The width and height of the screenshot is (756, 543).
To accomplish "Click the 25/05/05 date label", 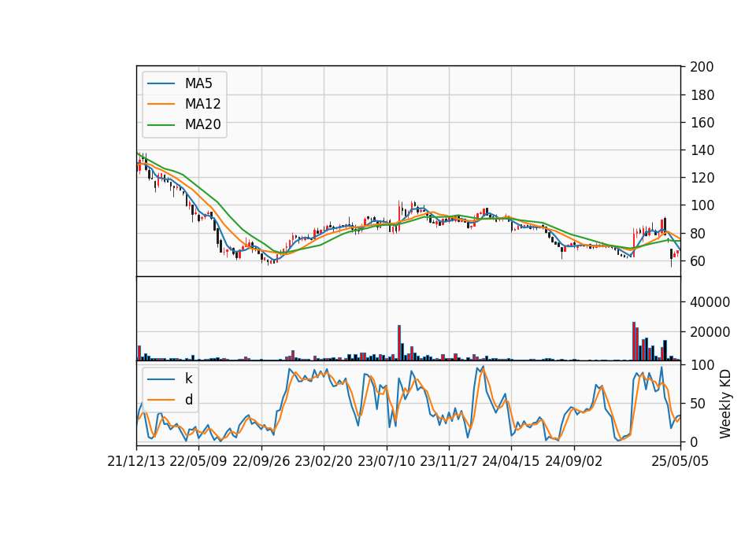I will tap(680, 462).
